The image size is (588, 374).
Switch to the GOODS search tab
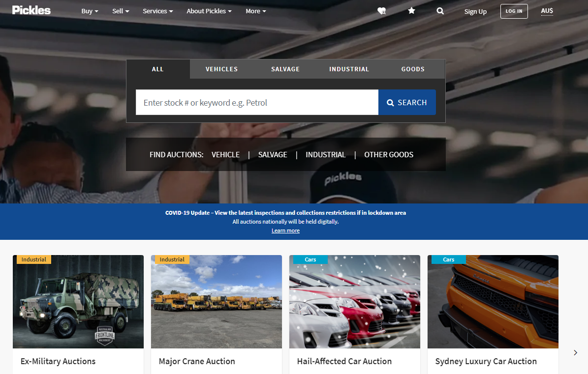coord(413,69)
